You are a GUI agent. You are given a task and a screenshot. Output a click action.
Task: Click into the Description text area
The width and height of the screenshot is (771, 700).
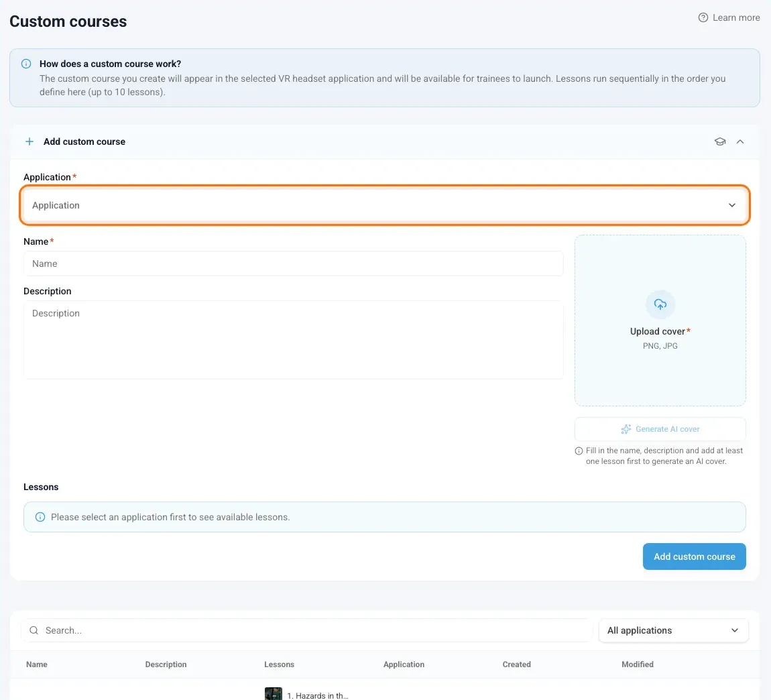coord(293,339)
